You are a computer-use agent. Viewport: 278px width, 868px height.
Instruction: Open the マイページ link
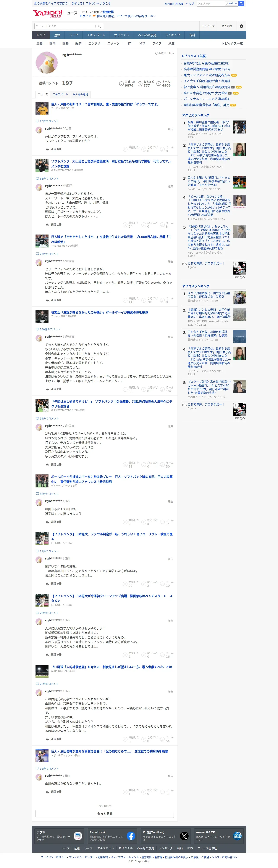tap(208, 26)
